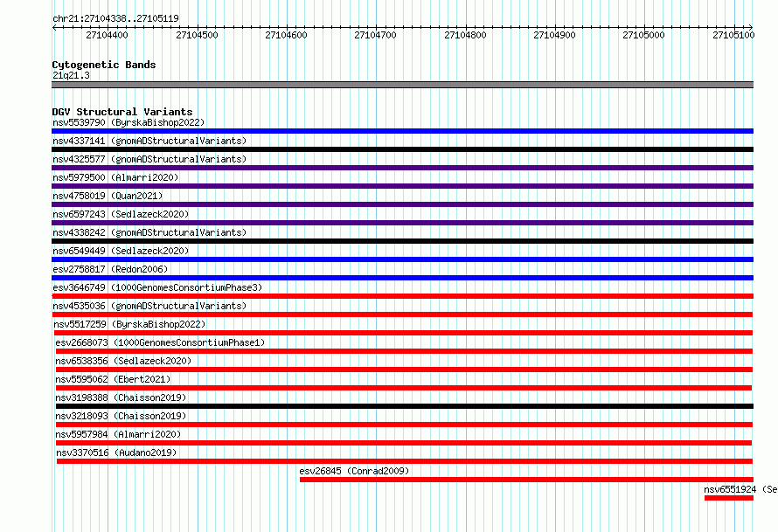Open the nsv6597243 (Sedlazeck2020) variant label
This screenshot has width=778, height=532.
pyautogui.click(x=121, y=214)
